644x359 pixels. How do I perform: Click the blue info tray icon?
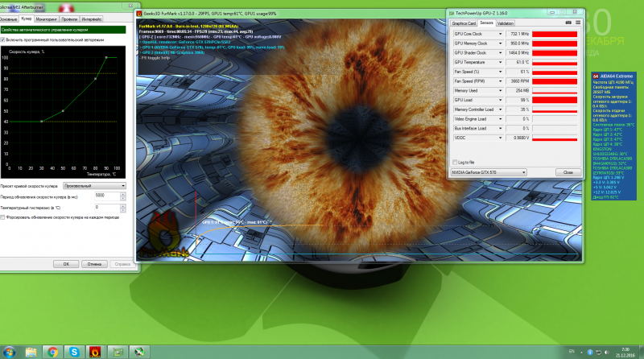pyautogui.click(x=590, y=353)
